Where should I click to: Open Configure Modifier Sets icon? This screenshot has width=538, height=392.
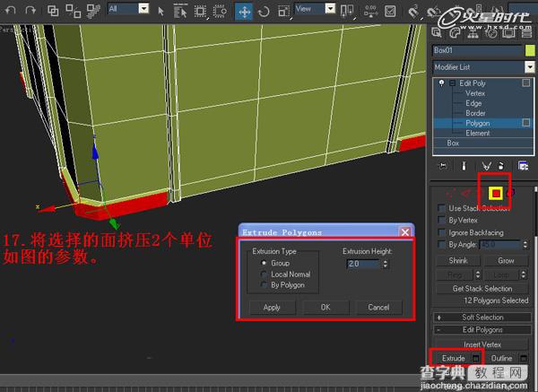coord(523,167)
